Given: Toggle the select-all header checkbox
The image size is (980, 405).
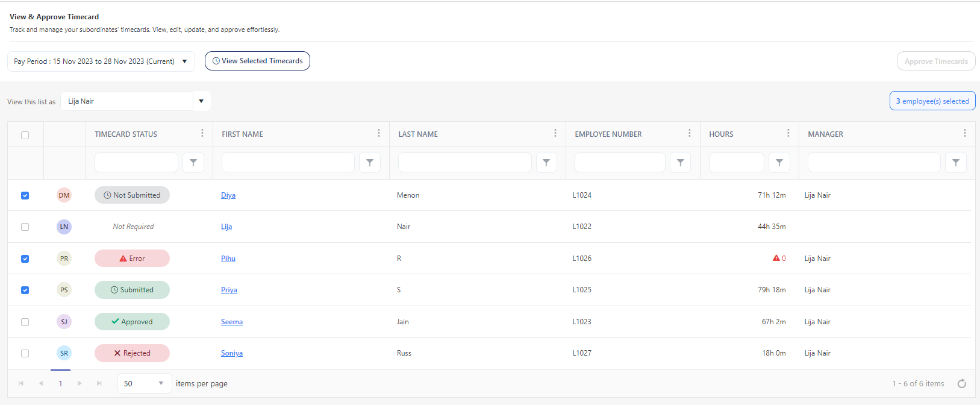Looking at the screenshot, I should pyautogui.click(x=25, y=135).
